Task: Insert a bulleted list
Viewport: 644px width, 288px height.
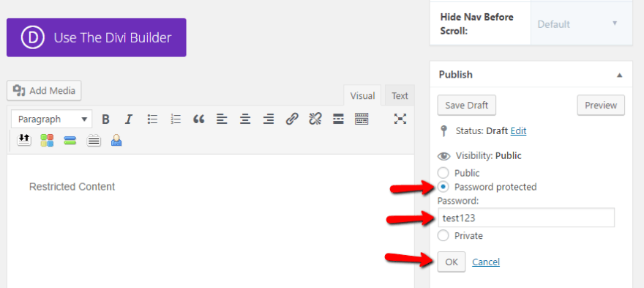Action: click(x=152, y=119)
